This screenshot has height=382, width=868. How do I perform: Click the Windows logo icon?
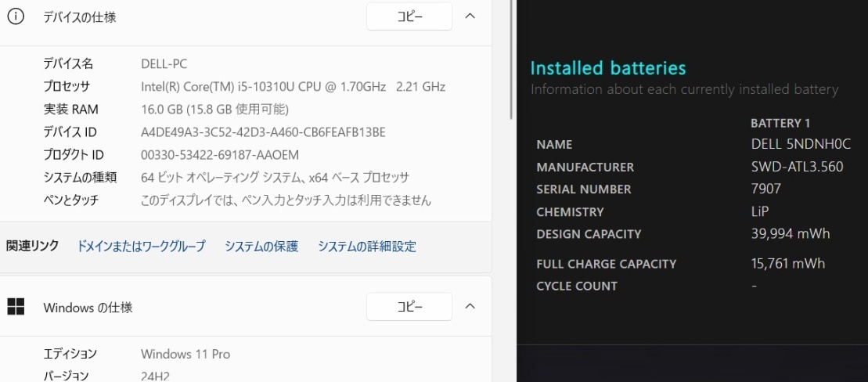[x=16, y=307]
